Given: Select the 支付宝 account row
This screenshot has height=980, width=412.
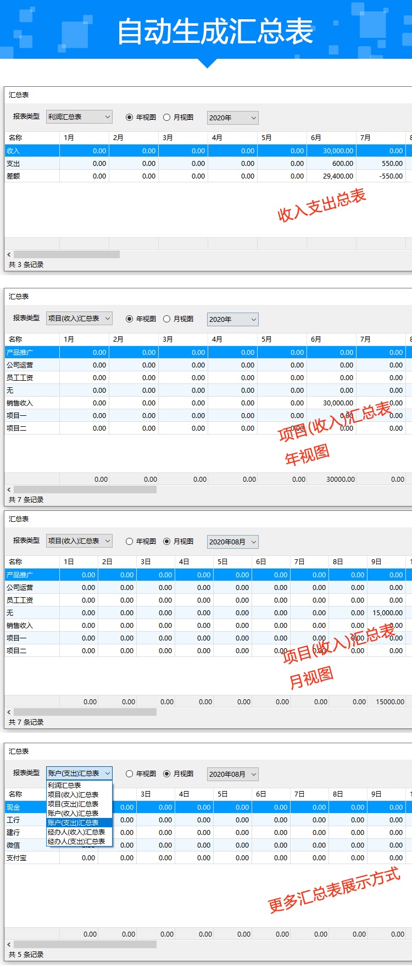Looking at the screenshot, I should pos(208,857).
